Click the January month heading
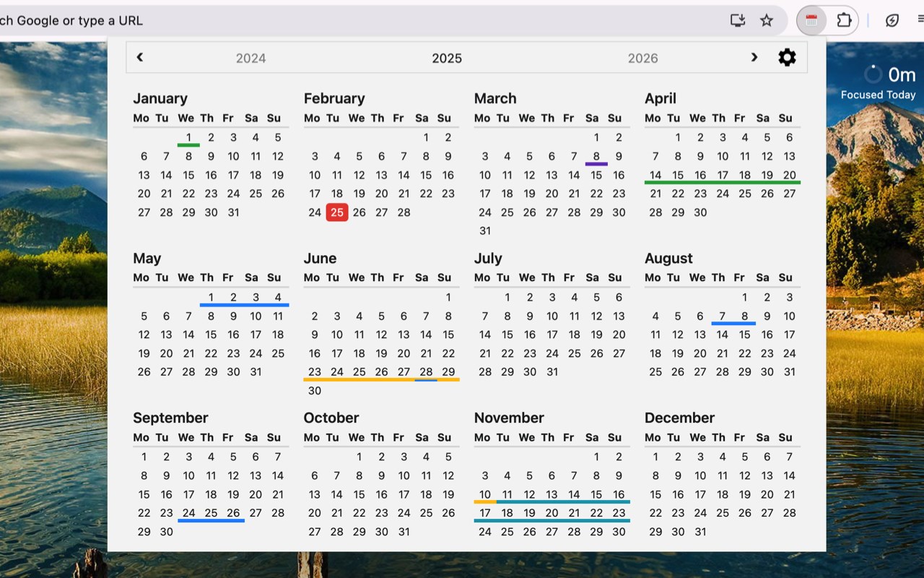Viewport: 924px width, 578px height. click(x=160, y=98)
